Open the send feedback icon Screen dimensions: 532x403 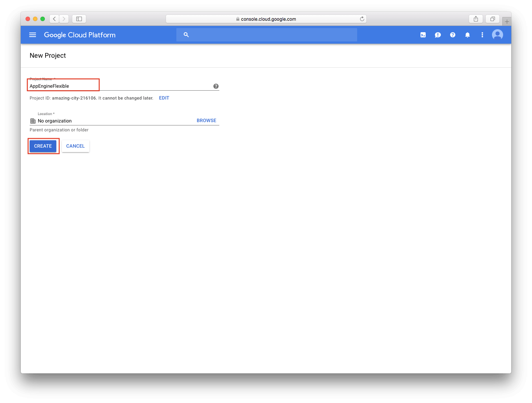[438, 34]
